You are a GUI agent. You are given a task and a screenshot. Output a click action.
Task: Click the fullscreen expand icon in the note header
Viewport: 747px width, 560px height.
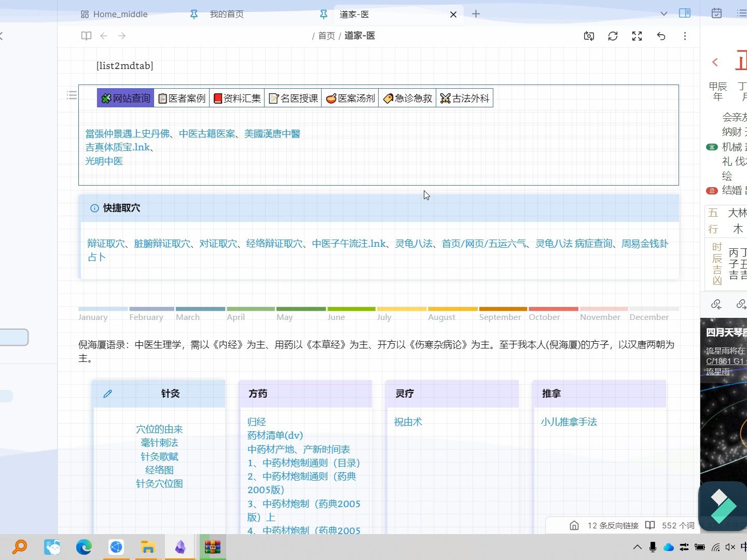pyautogui.click(x=637, y=36)
